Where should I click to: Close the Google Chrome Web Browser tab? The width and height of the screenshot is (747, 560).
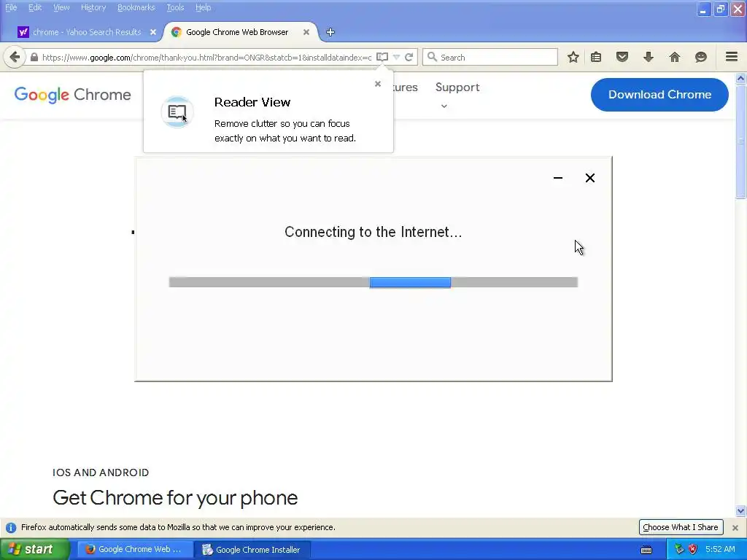(306, 32)
